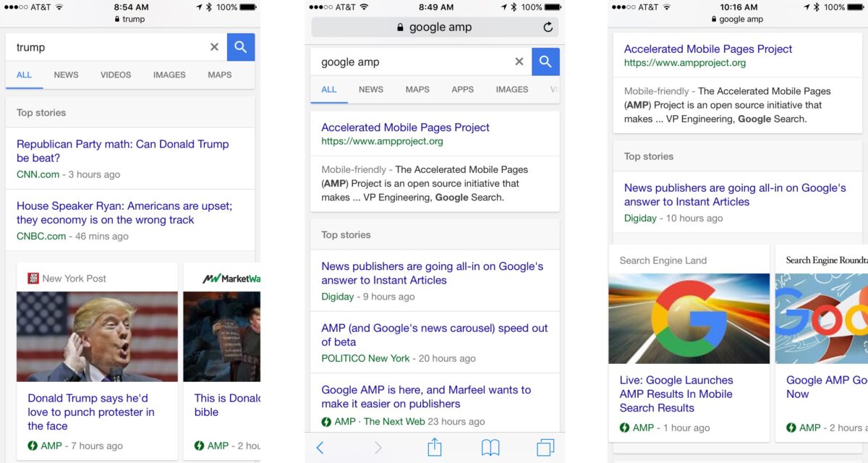Viewport: 868px width, 463px height.
Task: Open Safari bookmarks
Action: (x=490, y=448)
